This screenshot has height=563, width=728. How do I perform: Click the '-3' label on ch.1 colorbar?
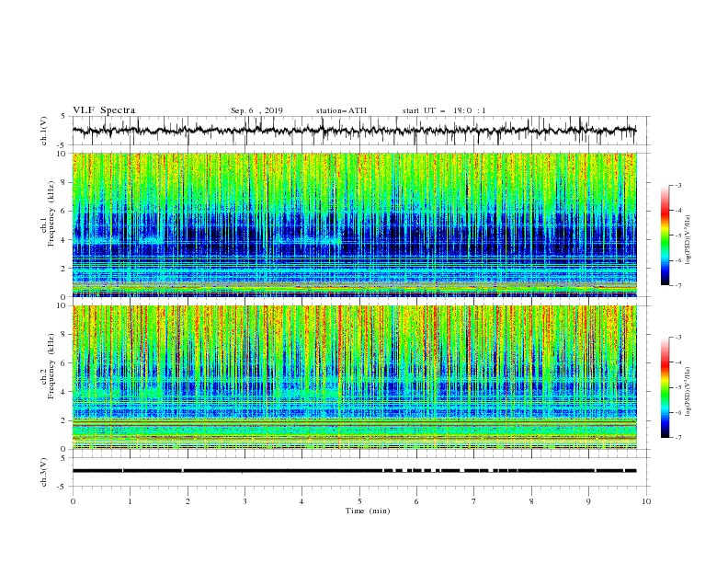(677, 185)
